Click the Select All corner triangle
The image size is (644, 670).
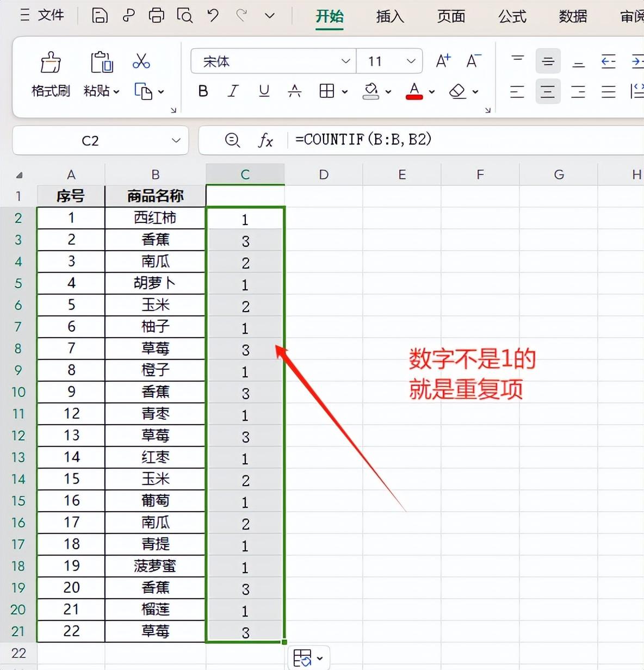click(x=19, y=175)
